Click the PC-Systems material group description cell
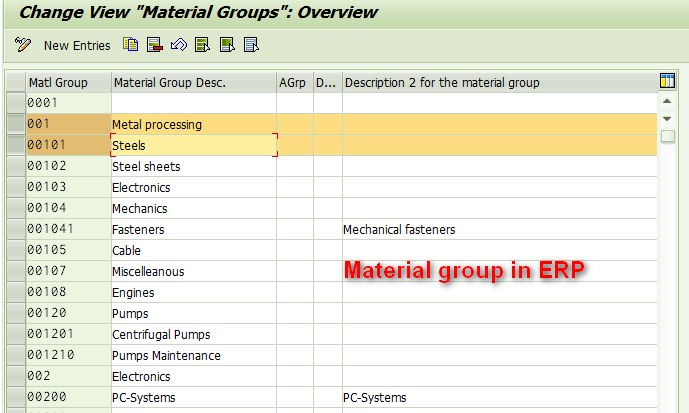The image size is (689, 413). [194, 398]
